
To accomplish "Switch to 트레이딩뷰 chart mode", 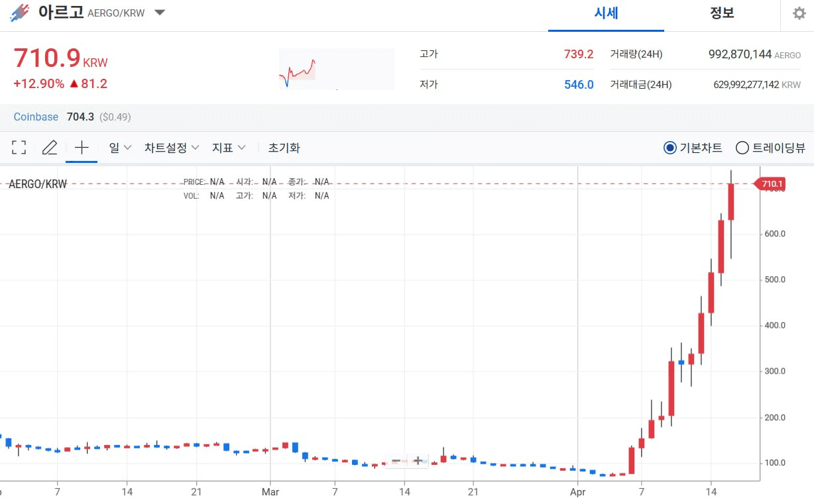I will coord(742,148).
